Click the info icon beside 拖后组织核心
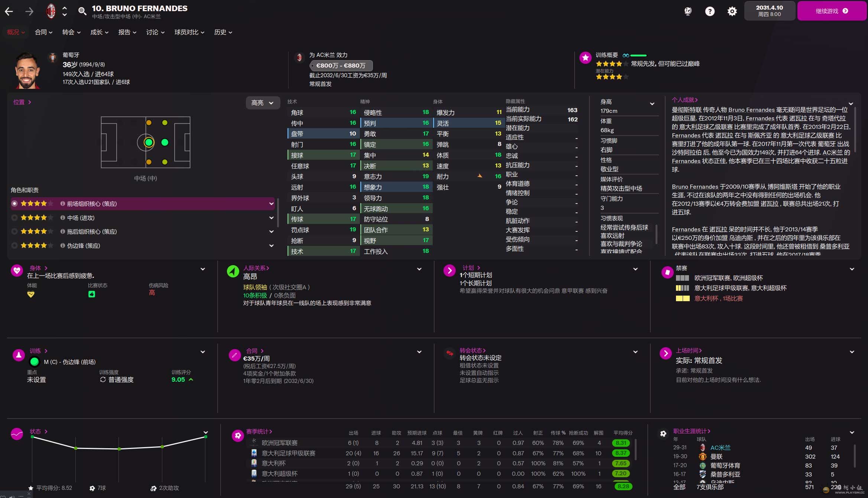The width and height of the screenshot is (868, 498). point(62,231)
